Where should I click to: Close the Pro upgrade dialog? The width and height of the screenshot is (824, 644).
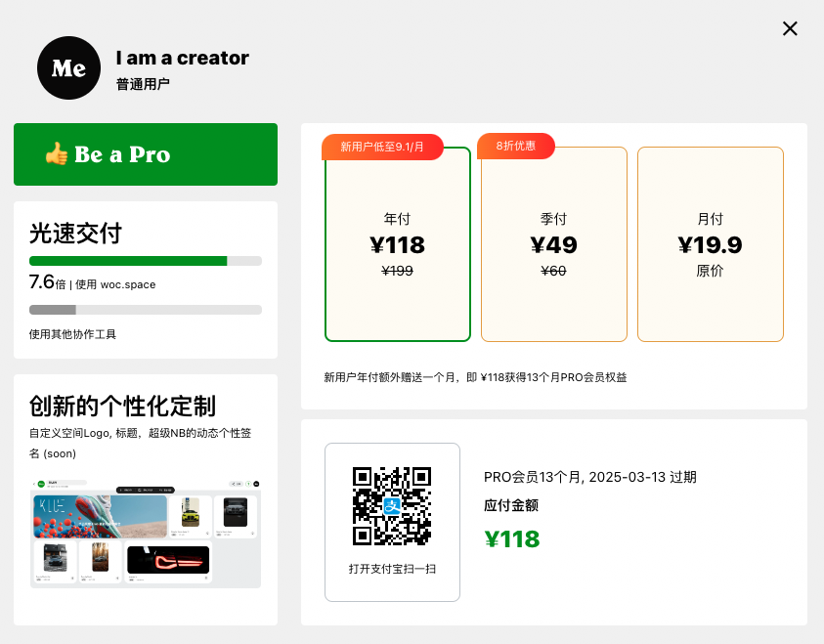click(790, 28)
